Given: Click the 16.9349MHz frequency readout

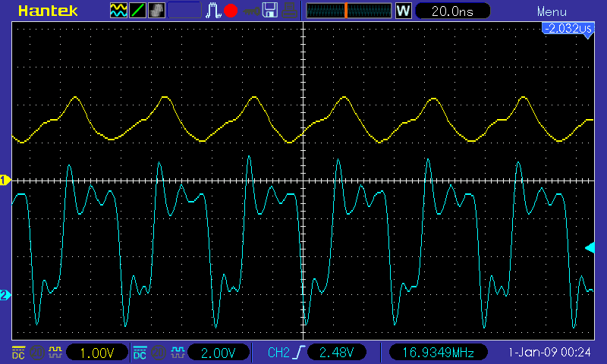Looking at the screenshot, I should coord(439,353).
